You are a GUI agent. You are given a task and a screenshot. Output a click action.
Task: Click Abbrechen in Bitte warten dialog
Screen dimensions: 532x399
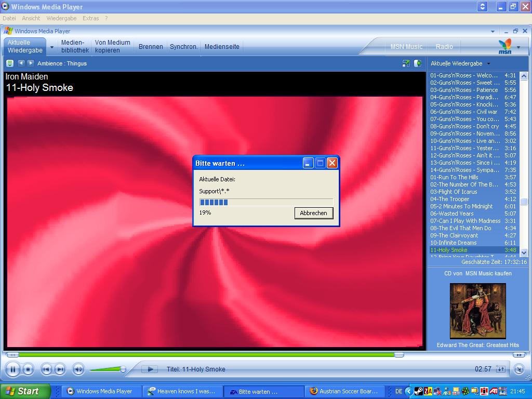[x=313, y=213]
